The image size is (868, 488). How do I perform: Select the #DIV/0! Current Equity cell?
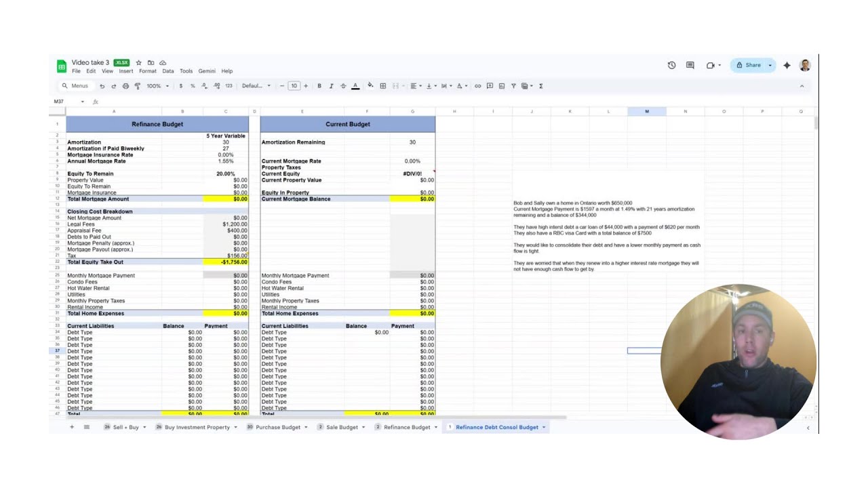[x=412, y=174]
